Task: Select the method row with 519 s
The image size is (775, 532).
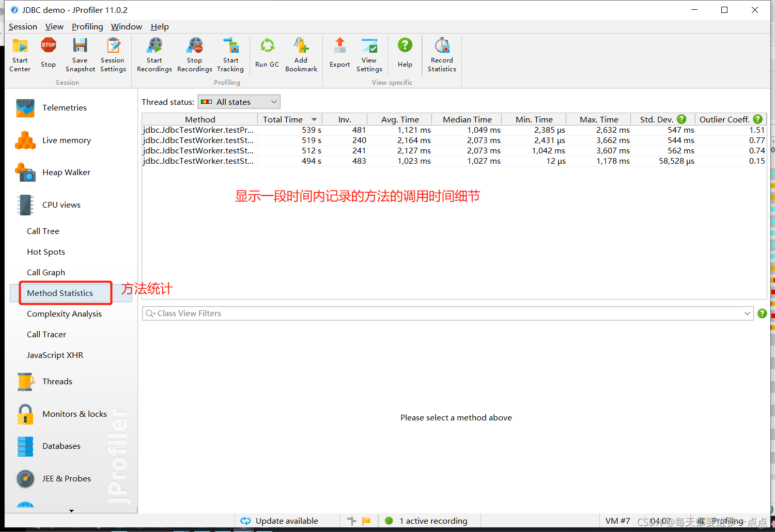Action: 454,140
